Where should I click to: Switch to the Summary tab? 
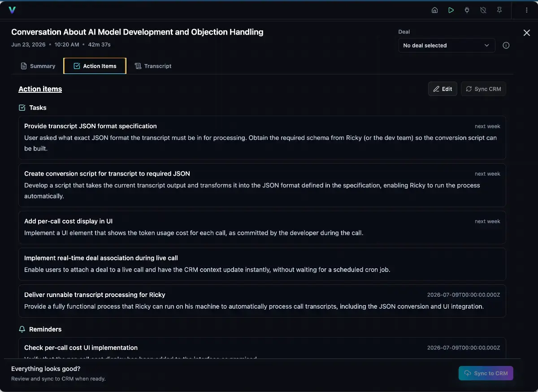point(38,66)
